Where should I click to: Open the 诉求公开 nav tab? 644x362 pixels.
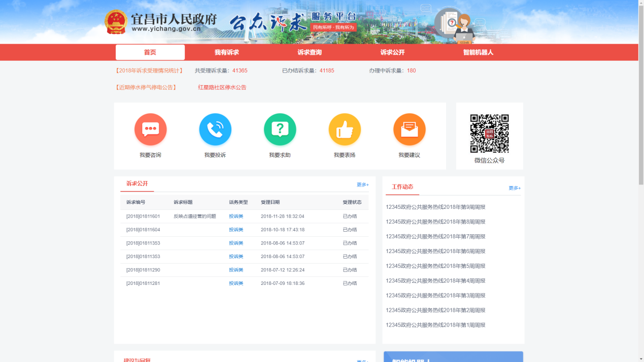(392, 52)
